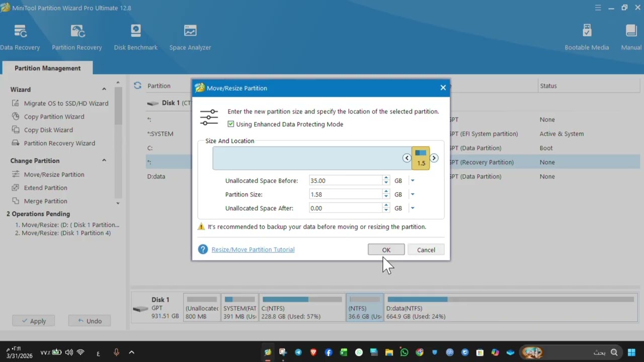
Task: Open the Space Analyzer tool
Action: (190, 38)
